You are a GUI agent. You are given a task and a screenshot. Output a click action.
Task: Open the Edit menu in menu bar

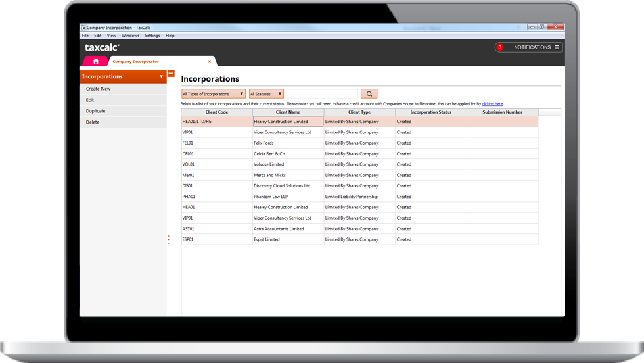click(x=98, y=36)
